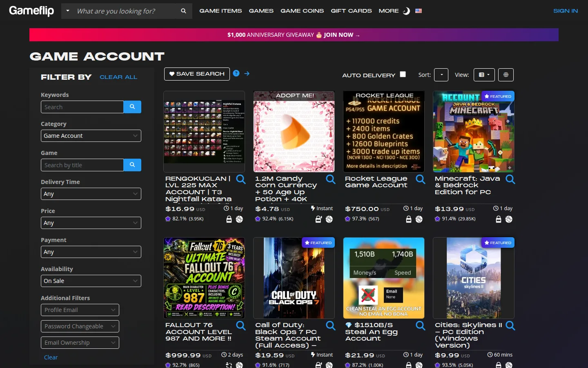This screenshot has width=588, height=368.
Task: Open the Delivery Time dropdown
Action: click(x=91, y=194)
